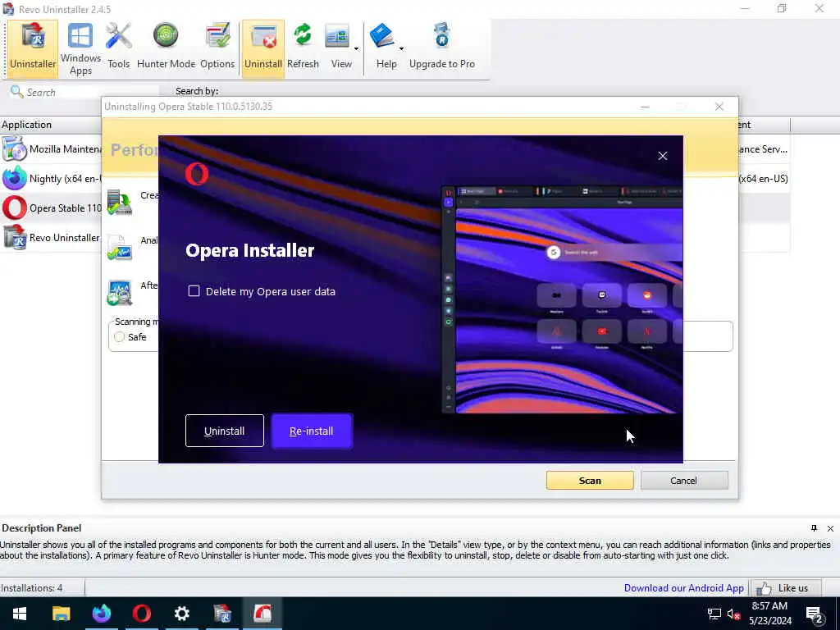The image size is (840, 630).
Task: Open Download our Android App link
Action: tap(683, 587)
